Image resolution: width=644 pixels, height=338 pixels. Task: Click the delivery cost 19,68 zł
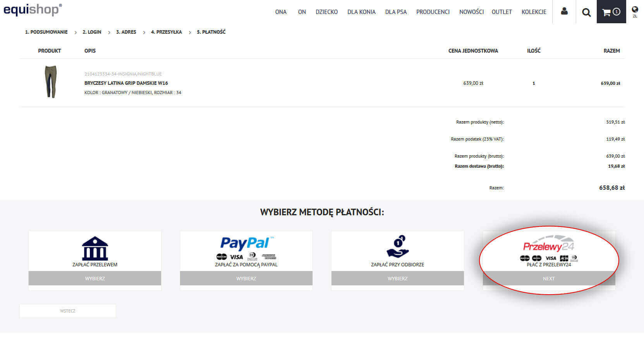(x=617, y=166)
